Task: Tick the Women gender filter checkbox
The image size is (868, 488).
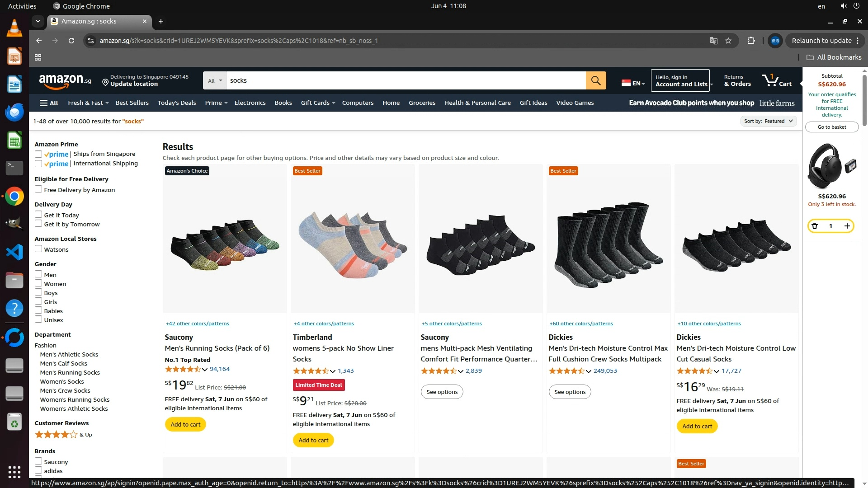Action: pos(38,283)
